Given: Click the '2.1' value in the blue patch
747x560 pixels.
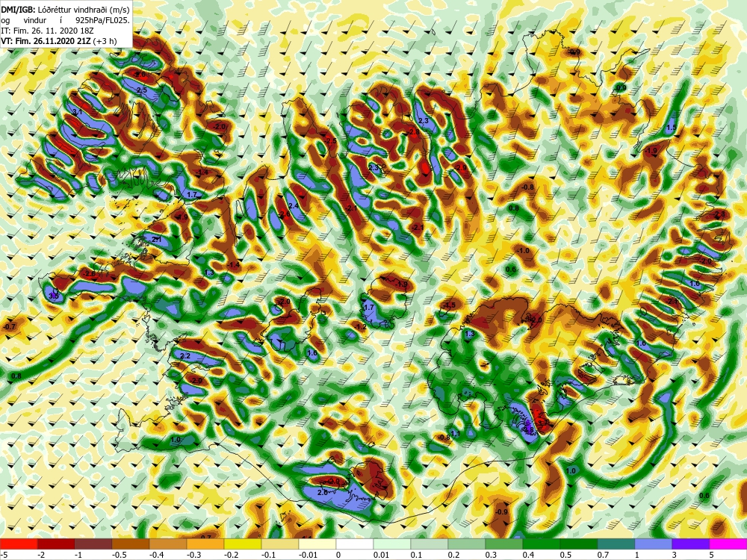Looking at the screenshot, I should [156, 240].
